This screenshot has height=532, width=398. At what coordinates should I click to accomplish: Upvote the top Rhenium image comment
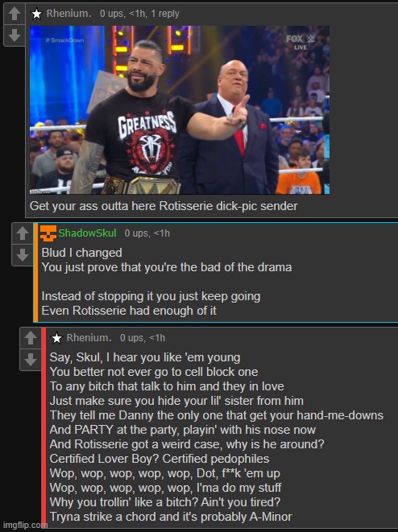[x=15, y=14]
